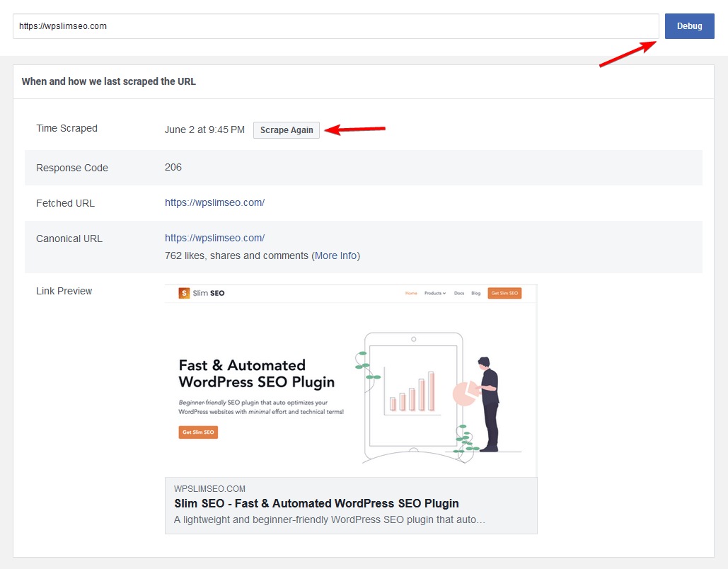Click the More Info link
Screen dimensions: 728x569
click(x=335, y=255)
